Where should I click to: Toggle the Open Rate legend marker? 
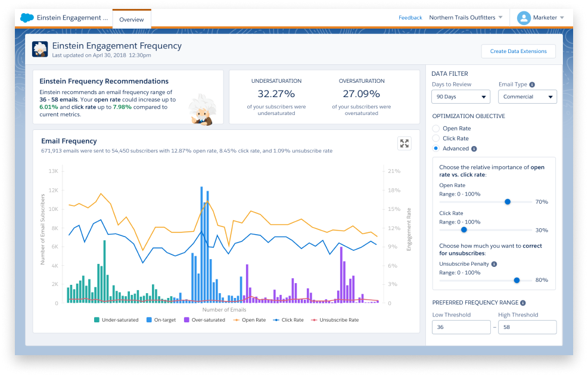237,320
